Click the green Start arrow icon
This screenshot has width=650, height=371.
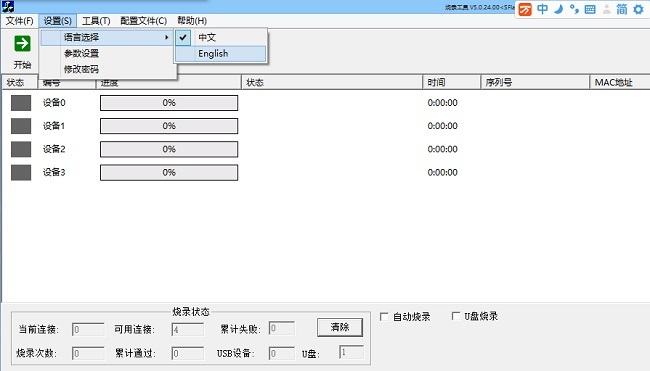point(22,44)
